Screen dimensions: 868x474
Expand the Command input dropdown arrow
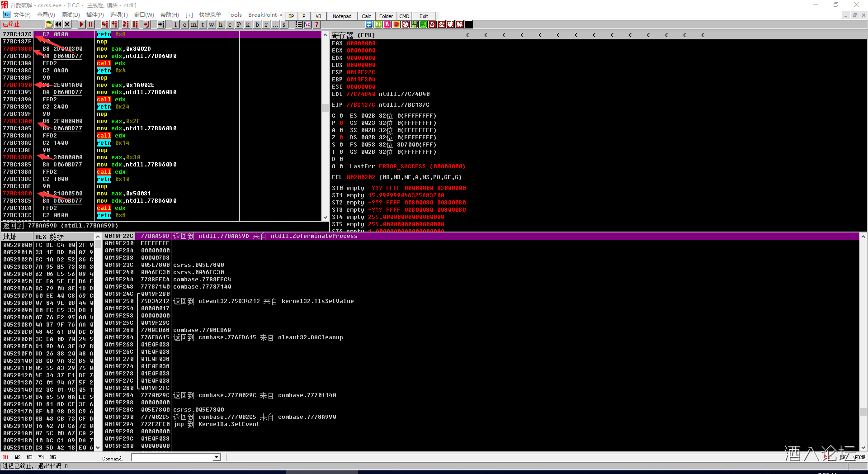pyautogui.click(x=216, y=457)
